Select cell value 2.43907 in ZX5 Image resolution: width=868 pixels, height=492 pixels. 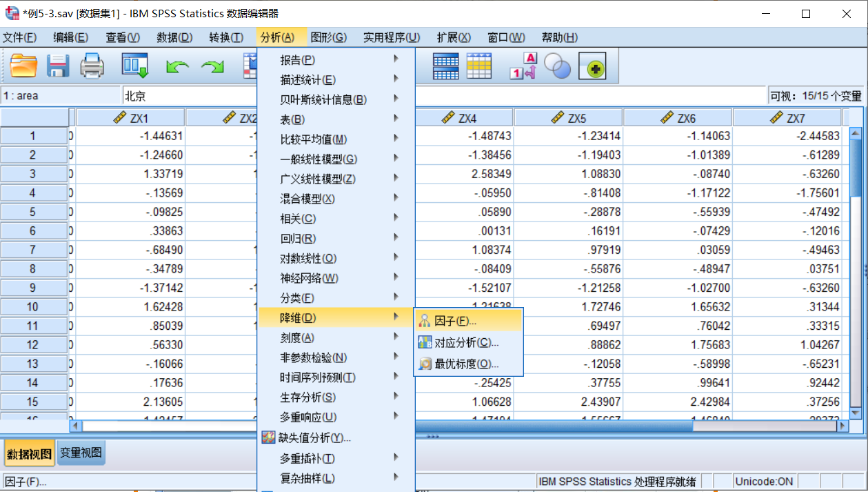[x=568, y=402]
